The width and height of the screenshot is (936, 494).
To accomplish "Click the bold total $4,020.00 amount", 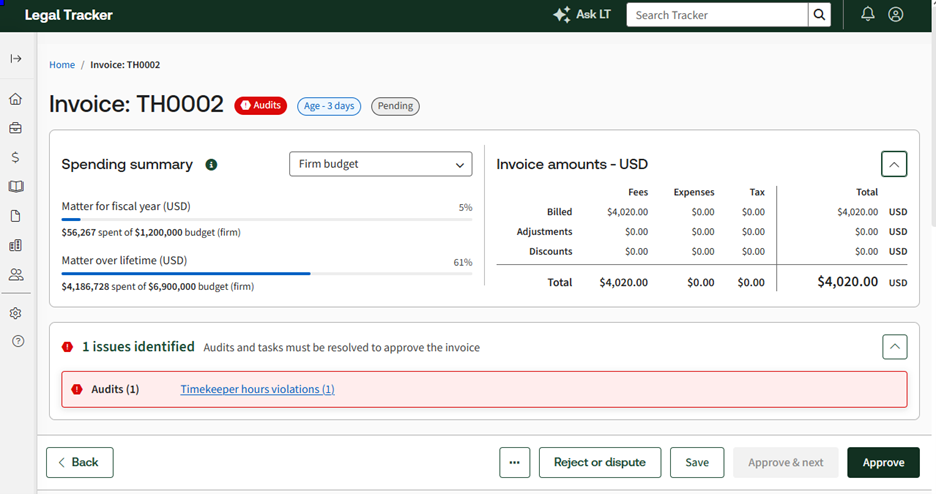I will pyautogui.click(x=848, y=282).
